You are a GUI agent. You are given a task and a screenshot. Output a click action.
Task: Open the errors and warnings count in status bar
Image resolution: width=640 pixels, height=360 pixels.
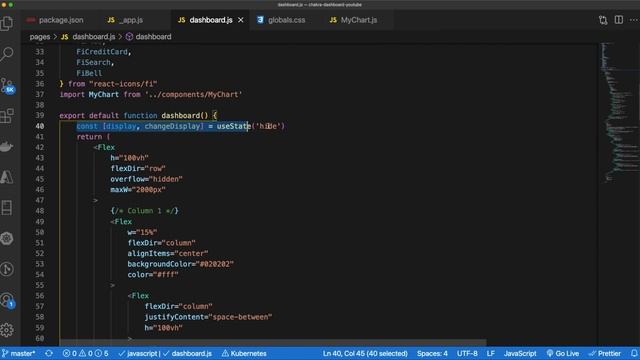pos(85,353)
